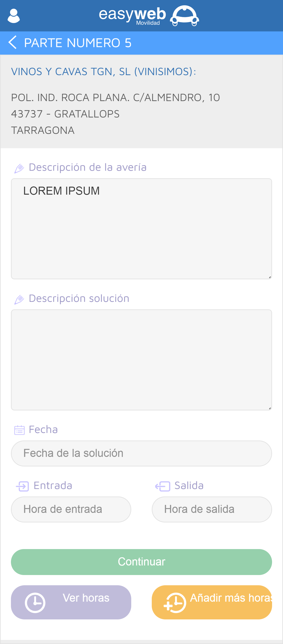Click the VINOS Y CAVAS TGN client name
The height and width of the screenshot is (644, 283).
[x=103, y=72]
